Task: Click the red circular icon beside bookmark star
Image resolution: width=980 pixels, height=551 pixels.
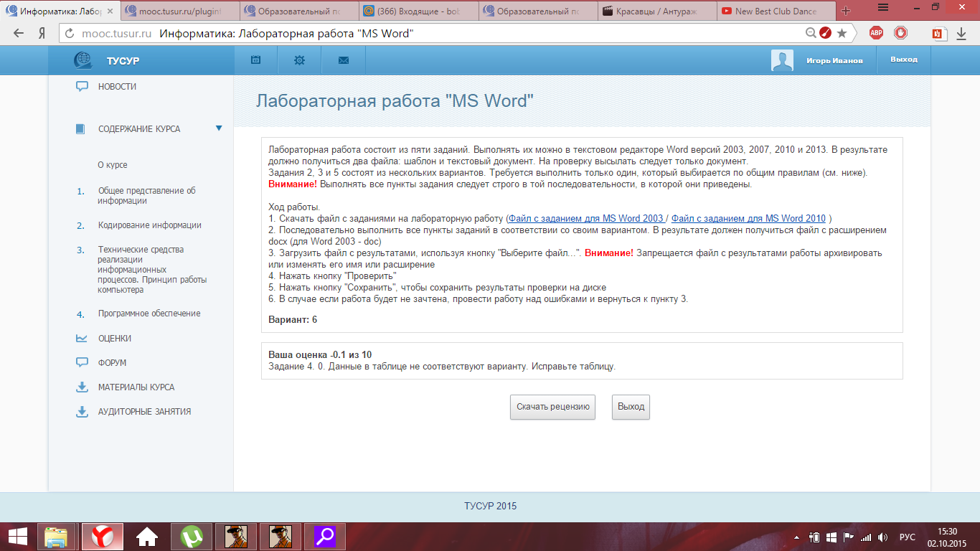Action: (x=826, y=33)
